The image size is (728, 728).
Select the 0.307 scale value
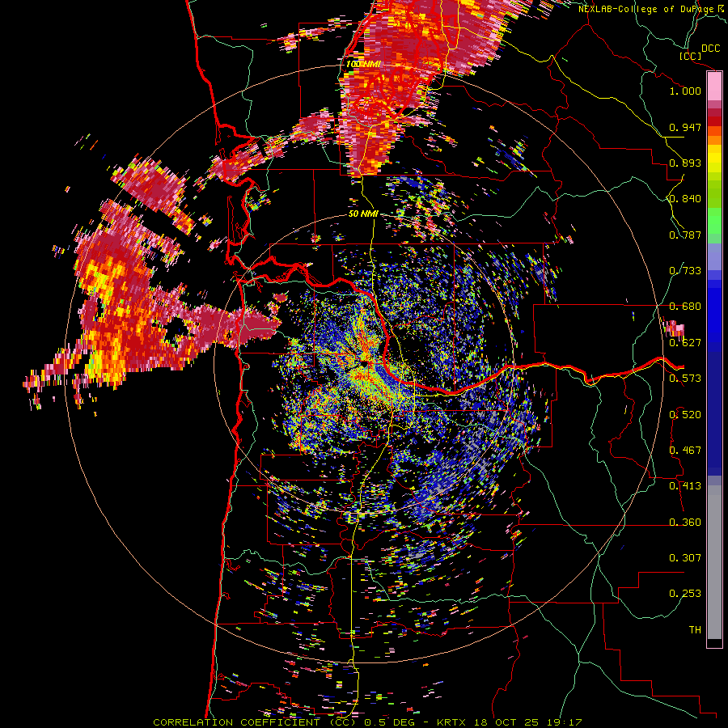click(685, 557)
